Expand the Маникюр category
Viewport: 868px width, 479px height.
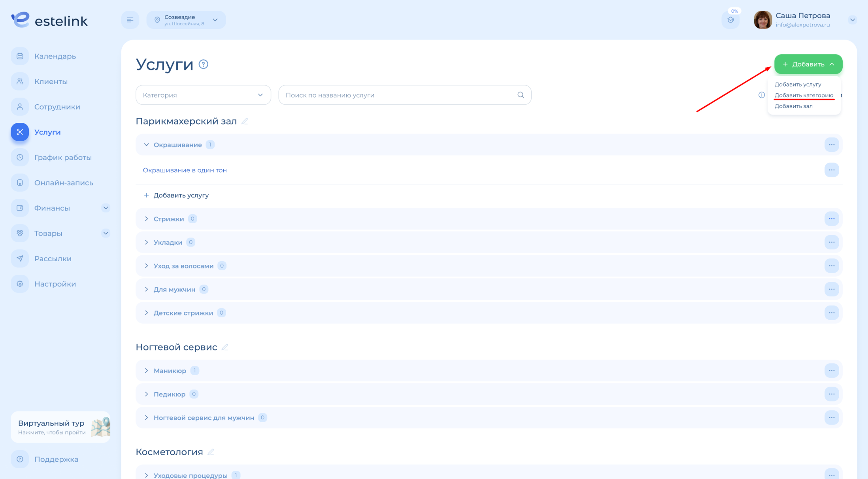click(x=146, y=370)
